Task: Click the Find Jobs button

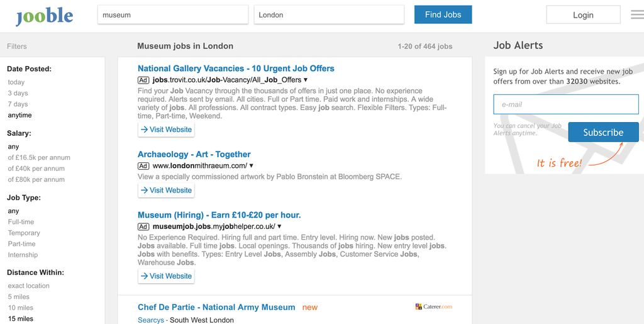Action: coord(443,14)
